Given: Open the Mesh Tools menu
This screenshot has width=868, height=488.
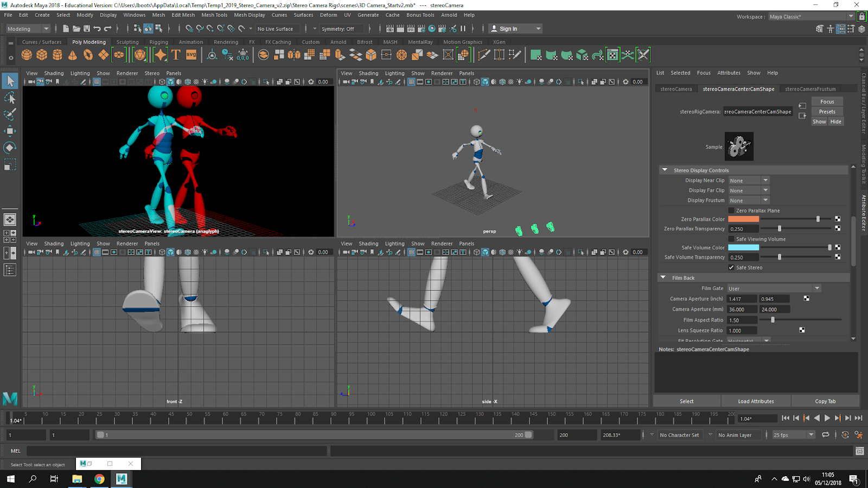Looking at the screenshot, I should (x=214, y=15).
